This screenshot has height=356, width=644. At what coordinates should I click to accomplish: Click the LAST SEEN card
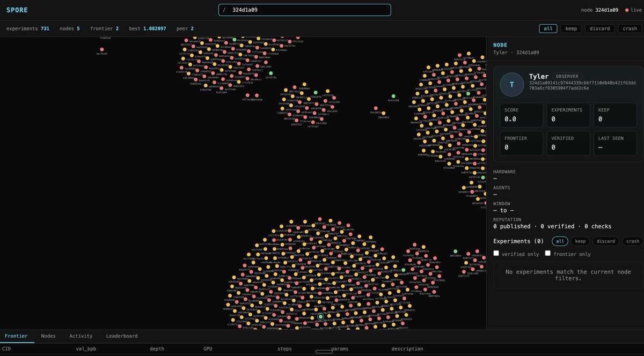click(614, 143)
